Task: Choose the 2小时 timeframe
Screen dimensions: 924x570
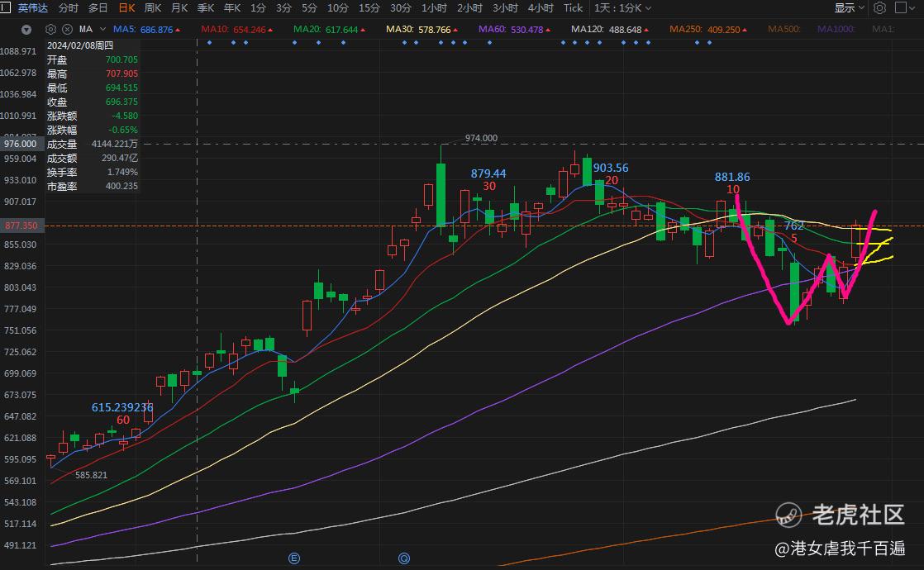Action: pyautogui.click(x=469, y=7)
